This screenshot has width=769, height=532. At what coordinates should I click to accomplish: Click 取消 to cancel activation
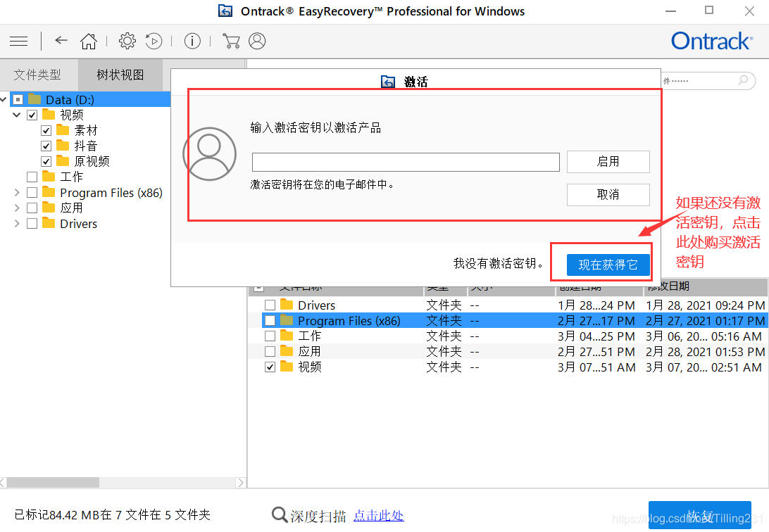point(608,195)
